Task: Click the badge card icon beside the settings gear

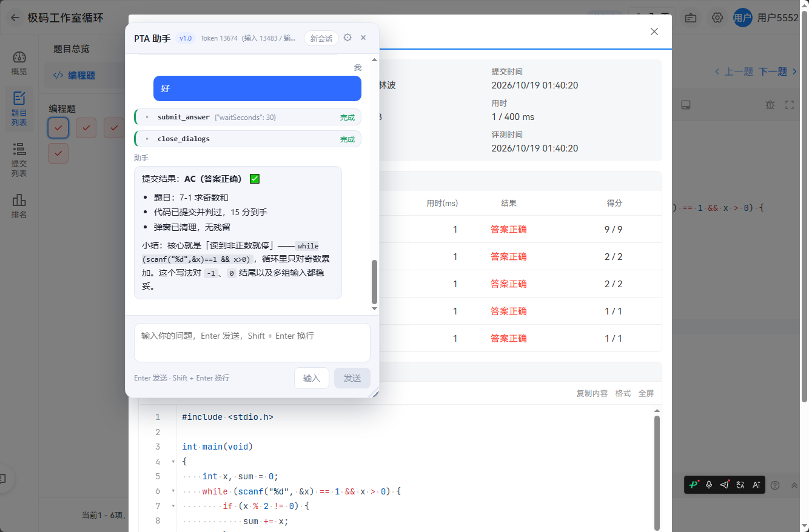Action: (691, 18)
